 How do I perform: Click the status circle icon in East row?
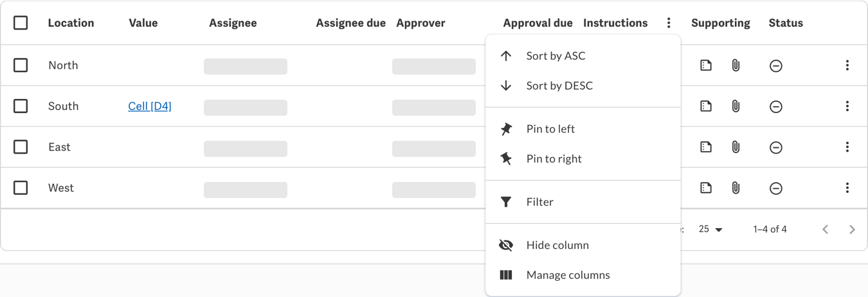pos(776,147)
